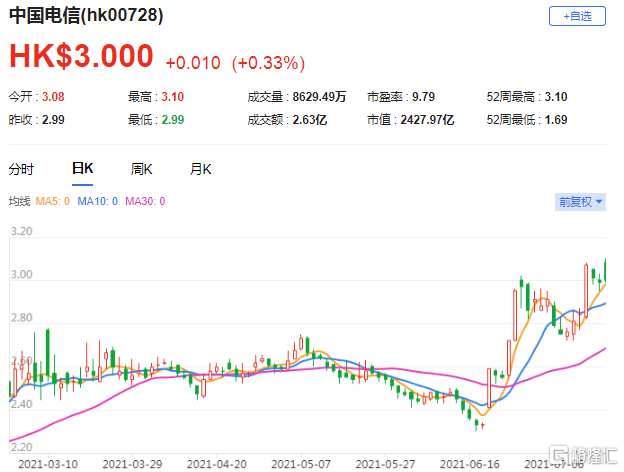Screen dimensions: 624x472
Task: Click the 市盈率 P/E ratio 9.79
Action: [x=423, y=97]
